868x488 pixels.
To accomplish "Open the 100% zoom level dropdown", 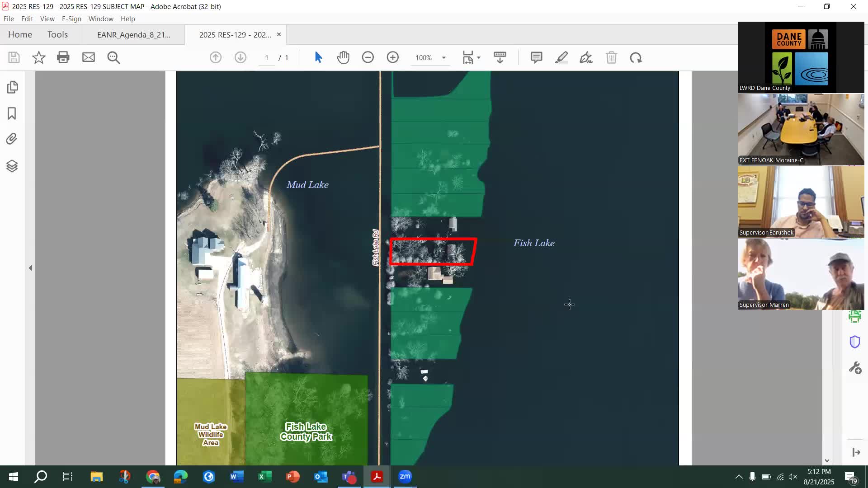I will click(444, 58).
